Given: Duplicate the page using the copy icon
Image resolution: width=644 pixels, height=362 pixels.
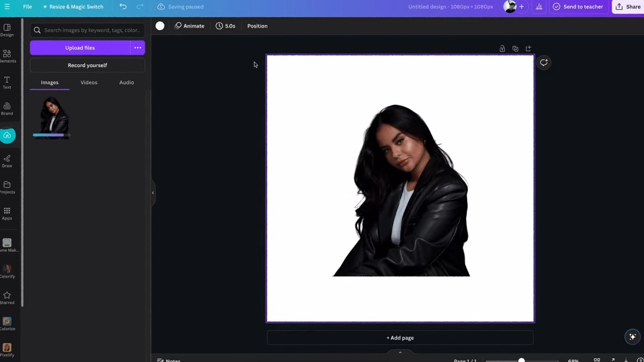Looking at the screenshot, I should (x=515, y=49).
